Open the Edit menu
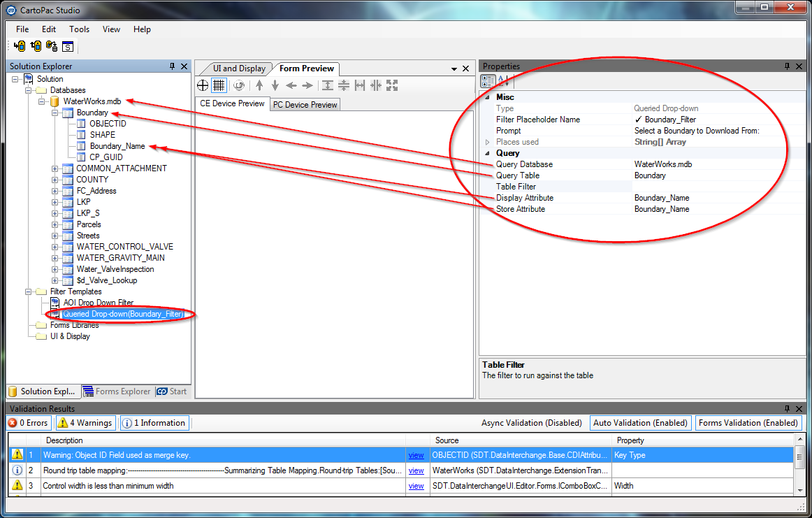Screen dimensions: 812x518 click(x=49, y=29)
